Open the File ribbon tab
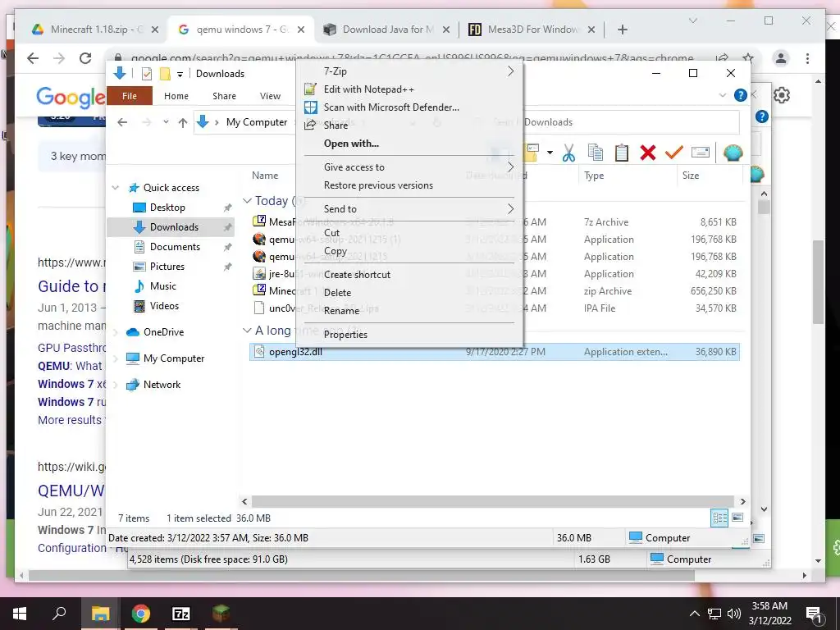 (130, 96)
